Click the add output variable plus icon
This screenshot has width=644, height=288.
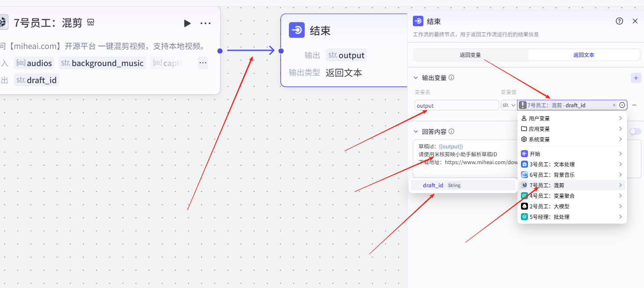click(x=636, y=78)
